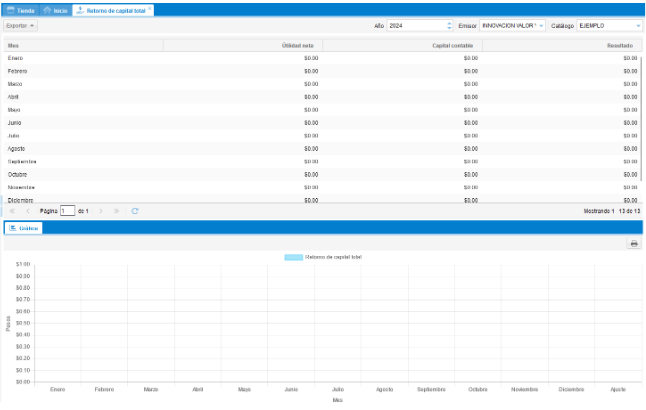The image size is (646, 410).
Task: Expand the Catálogo dropdown
Action: (638, 25)
